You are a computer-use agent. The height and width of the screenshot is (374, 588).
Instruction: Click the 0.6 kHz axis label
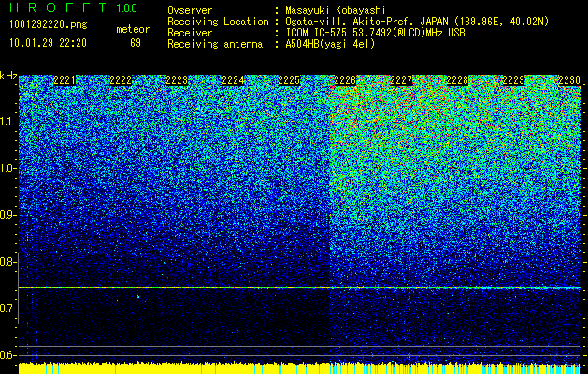pyautogui.click(x=6, y=355)
